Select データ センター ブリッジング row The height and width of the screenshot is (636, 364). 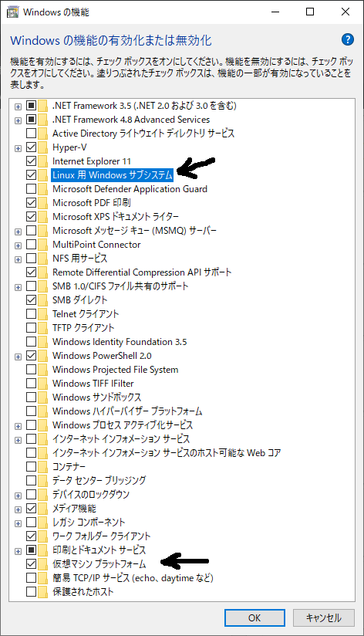tap(99, 480)
